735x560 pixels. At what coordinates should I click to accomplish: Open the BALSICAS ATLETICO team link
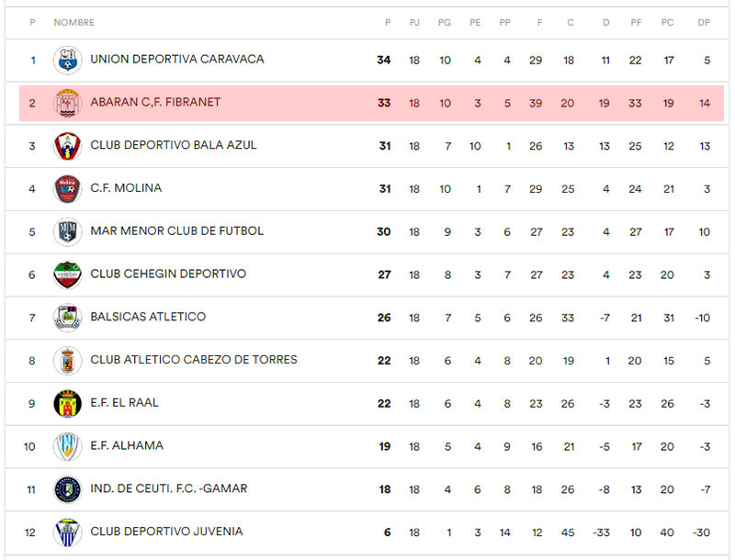(x=148, y=317)
